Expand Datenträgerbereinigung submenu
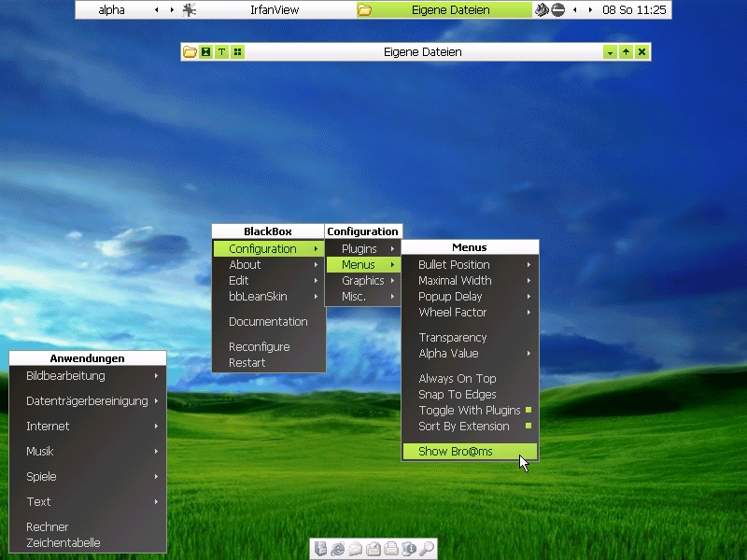Image resolution: width=747 pixels, height=560 pixels. coord(88,401)
